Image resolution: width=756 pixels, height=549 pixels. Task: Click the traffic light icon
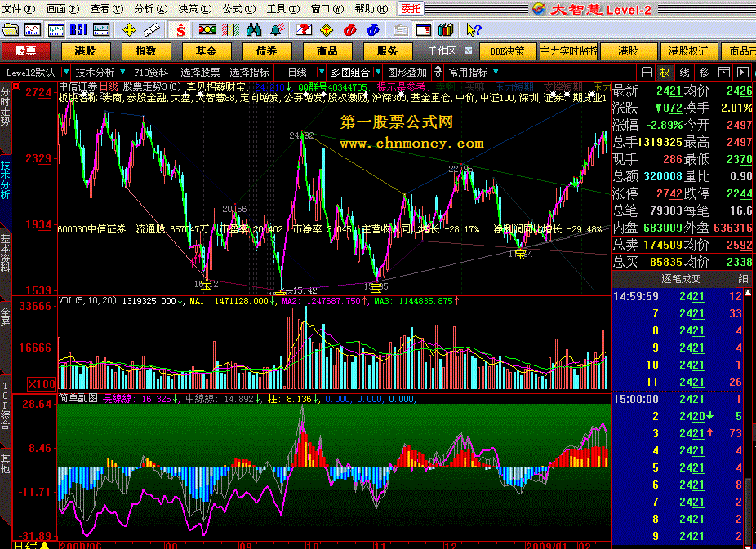[x=207, y=30]
